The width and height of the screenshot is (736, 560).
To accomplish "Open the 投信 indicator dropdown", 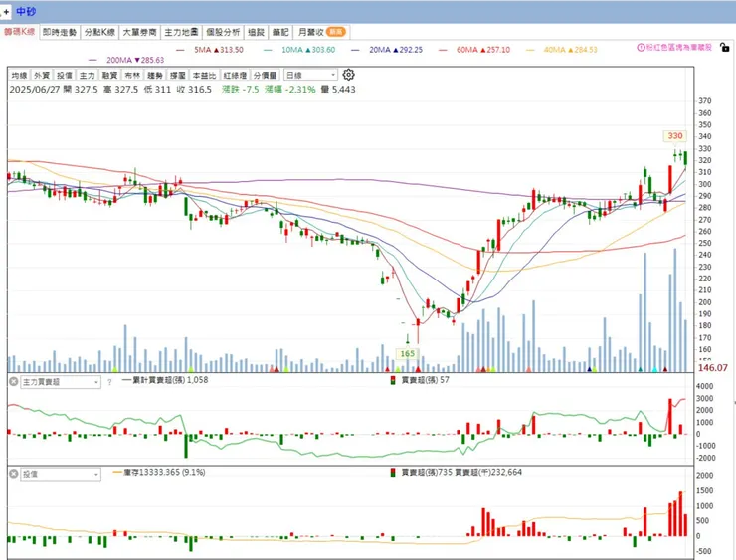I will coord(61,475).
